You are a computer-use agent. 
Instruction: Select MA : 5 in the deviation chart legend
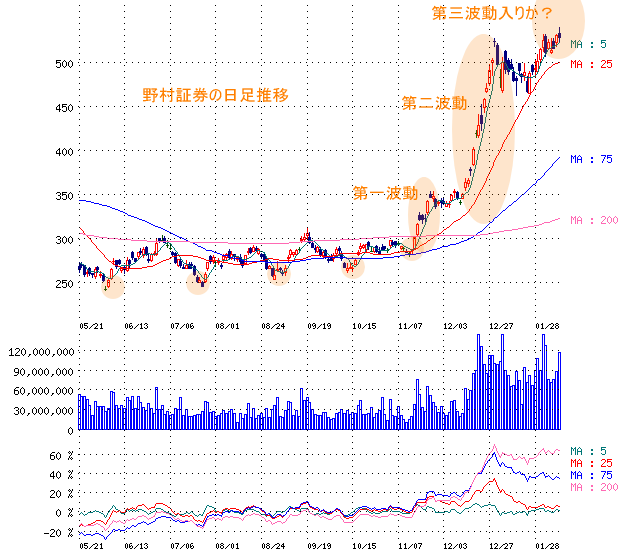[x=588, y=451]
